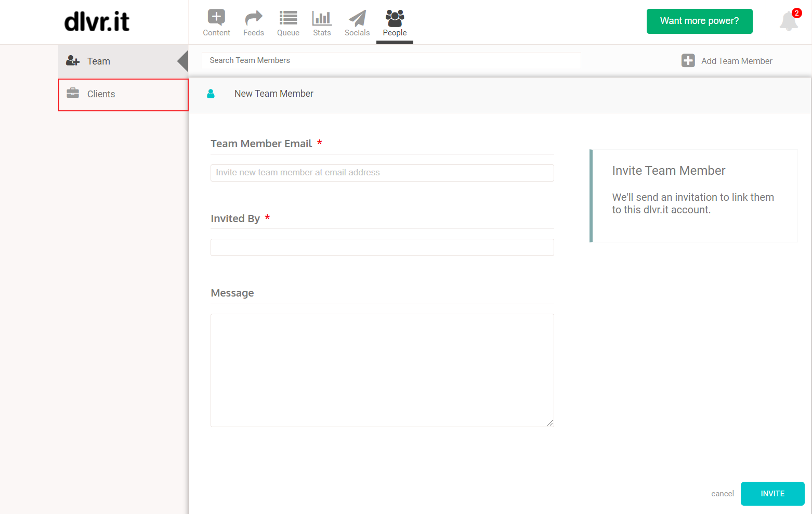Image resolution: width=812 pixels, height=514 pixels.
Task: Click the notification count badge
Action: pos(796,13)
